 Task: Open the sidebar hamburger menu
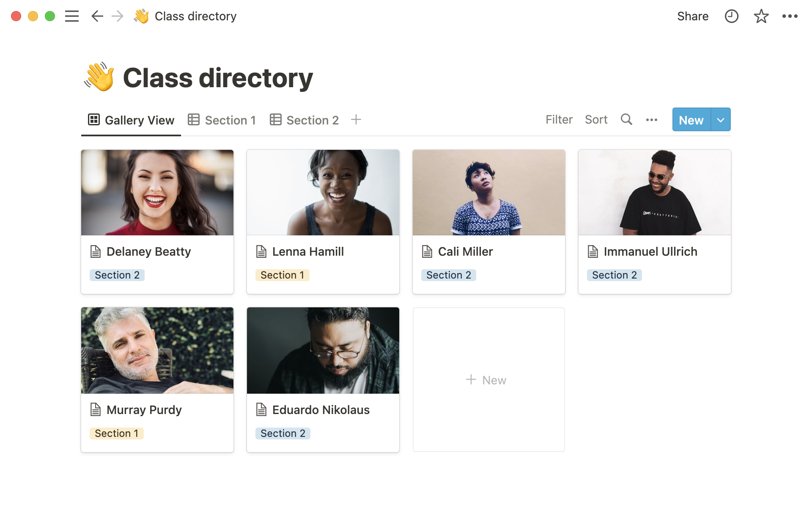pos(72,16)
